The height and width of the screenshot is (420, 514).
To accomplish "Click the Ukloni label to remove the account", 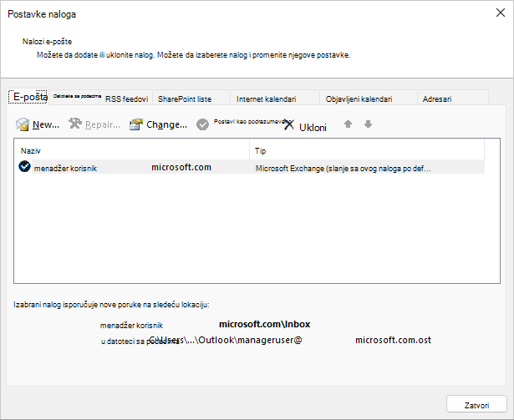I will pos(313,128).
